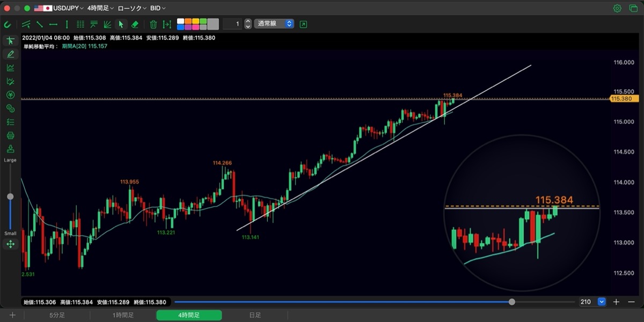Click the horizontal chart scroll slider handle

pos(512,302)
